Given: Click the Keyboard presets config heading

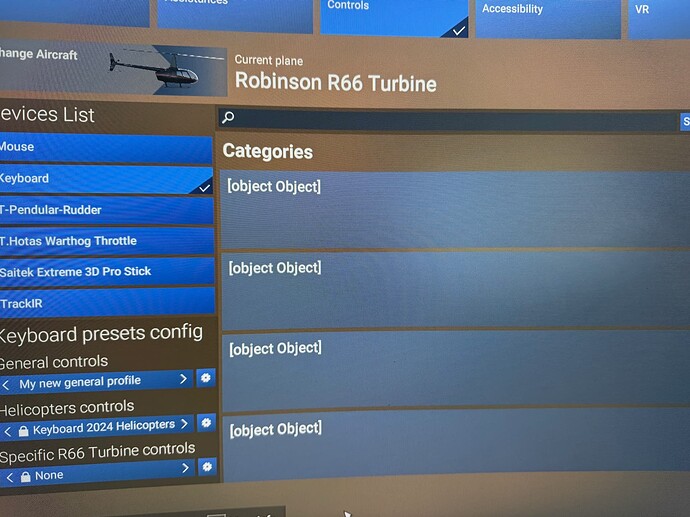Looking at the screenshot, I should pyautogui.click(x=101, y=334).
